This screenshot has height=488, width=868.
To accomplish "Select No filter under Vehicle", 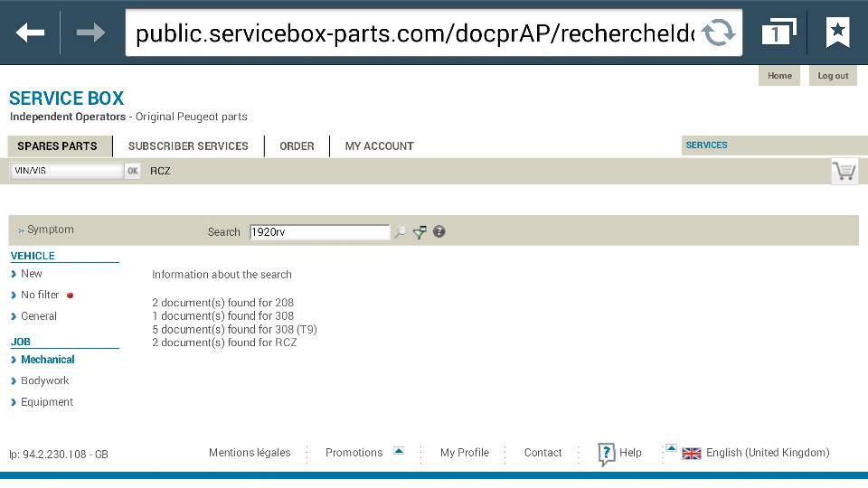I will coord(40,296).
